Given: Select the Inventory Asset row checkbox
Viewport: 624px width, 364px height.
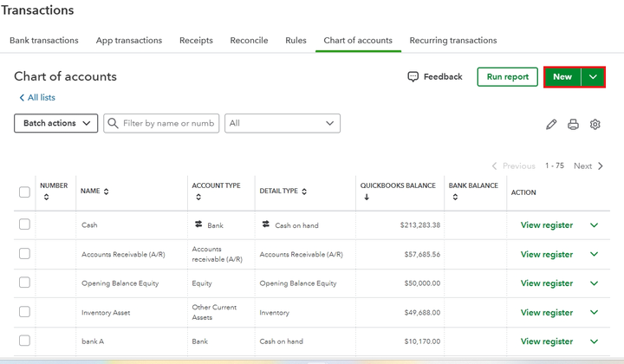Looking at the screenshot, I should click(24, 311).
